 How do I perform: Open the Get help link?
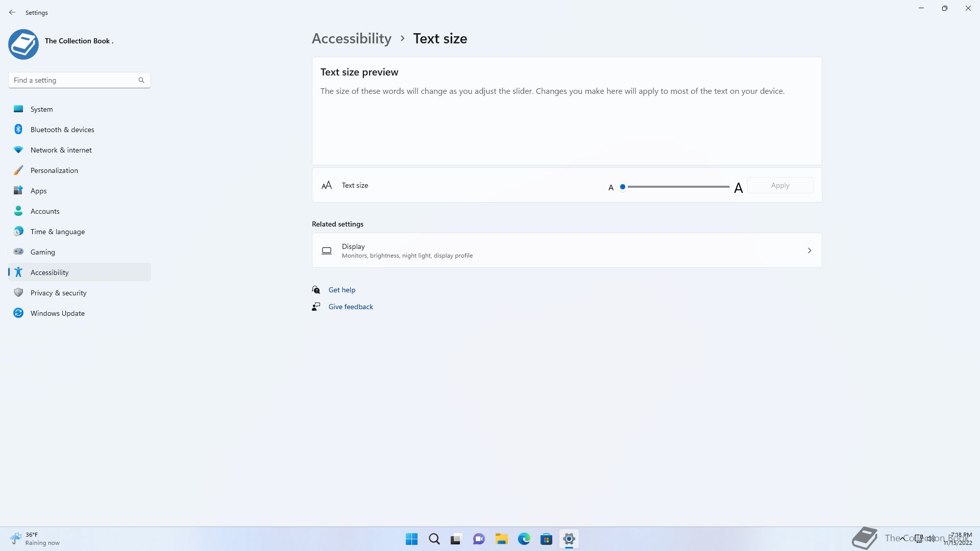click(342, 290)
